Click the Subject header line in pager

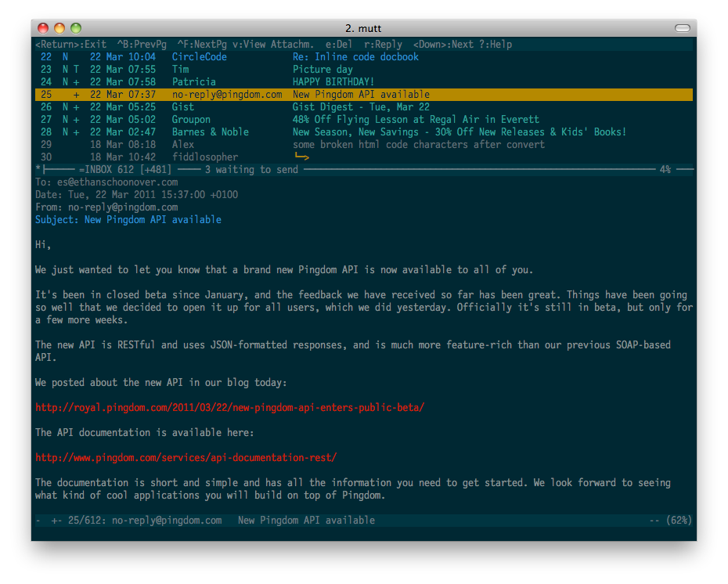click(128, 220)
